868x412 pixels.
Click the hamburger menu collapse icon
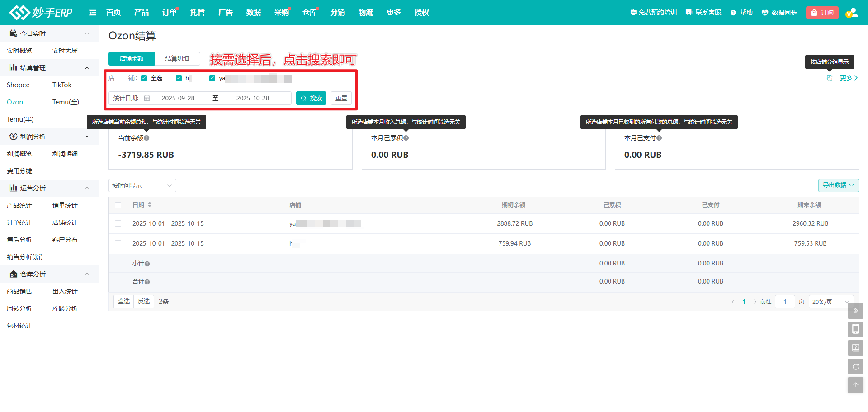coord(93,13)
